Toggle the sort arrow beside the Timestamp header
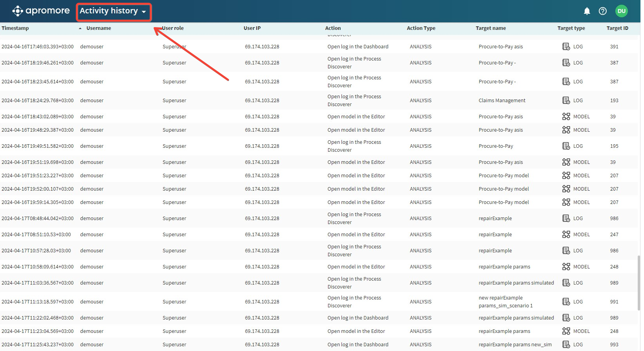The height and width of the screenshot is (351, 644). coord(80,28)
